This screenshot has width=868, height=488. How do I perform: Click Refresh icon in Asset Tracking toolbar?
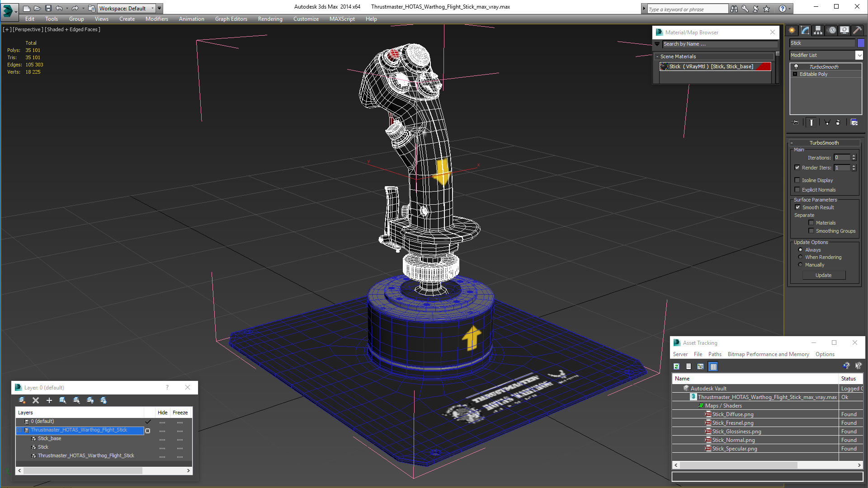point(676,366)
